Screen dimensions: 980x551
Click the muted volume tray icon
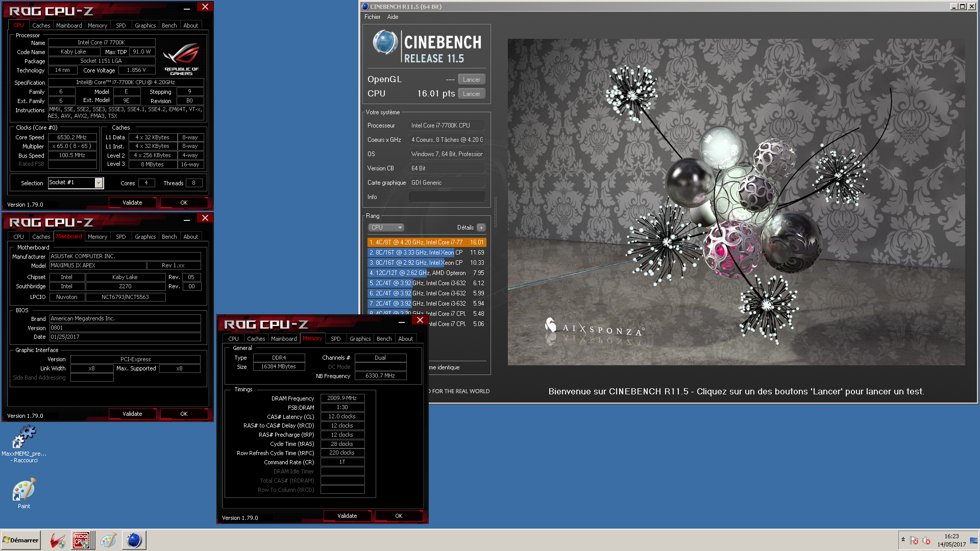point(926,540)
